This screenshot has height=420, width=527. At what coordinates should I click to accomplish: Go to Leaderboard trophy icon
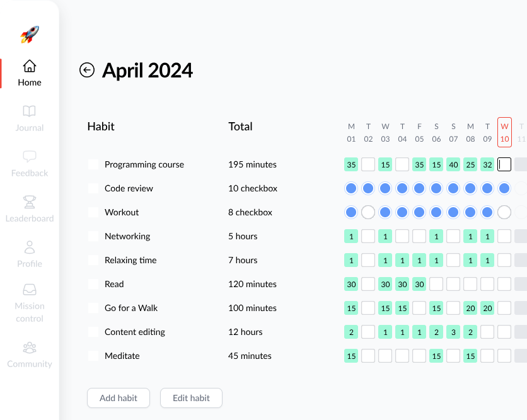coord(30,201)
